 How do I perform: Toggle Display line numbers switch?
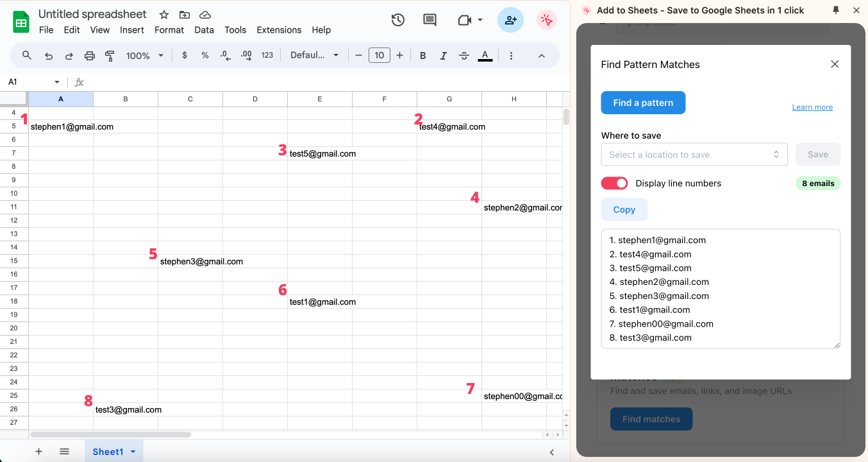pos(614,184)
